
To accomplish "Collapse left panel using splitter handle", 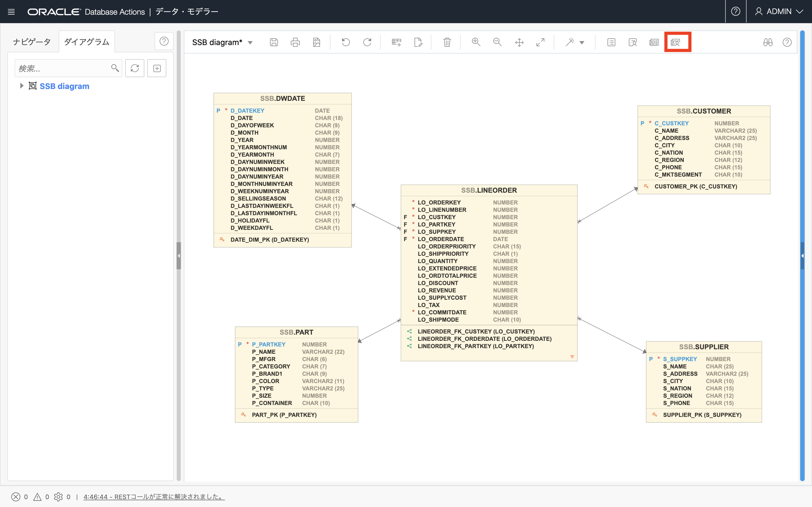I will point(179,255).
